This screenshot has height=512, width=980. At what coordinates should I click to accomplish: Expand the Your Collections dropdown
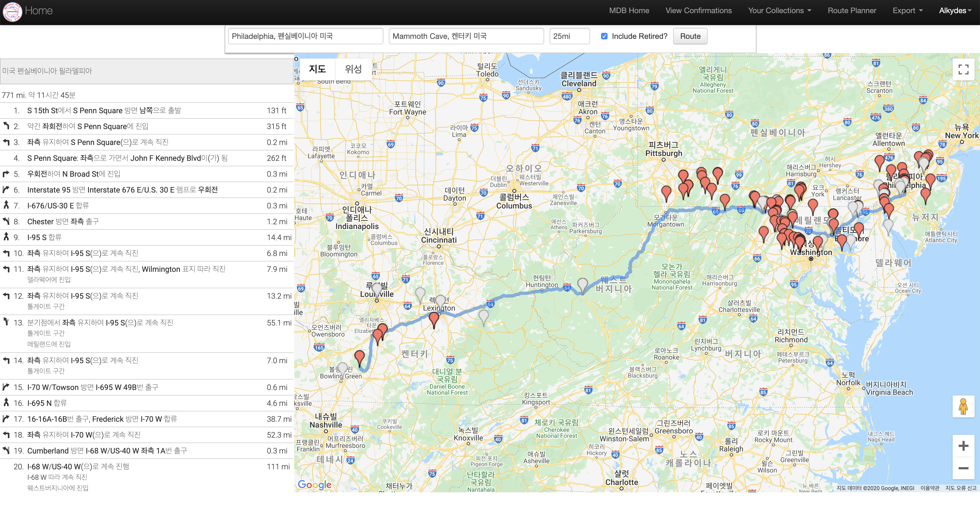click(780, 11)
